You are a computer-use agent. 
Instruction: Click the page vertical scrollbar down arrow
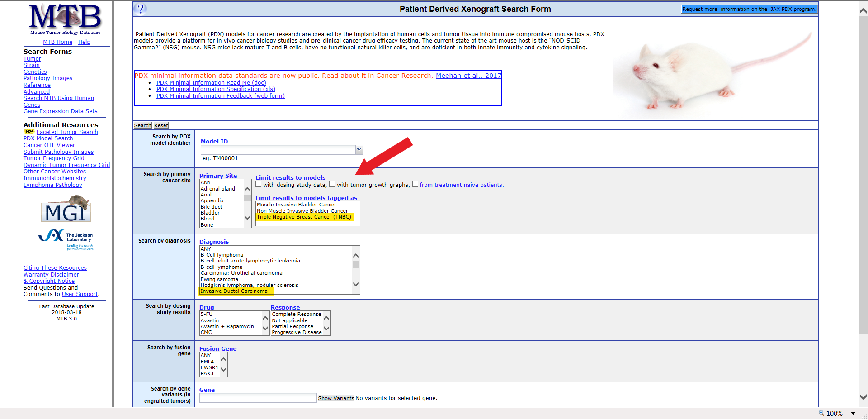[x=863, y=397]
